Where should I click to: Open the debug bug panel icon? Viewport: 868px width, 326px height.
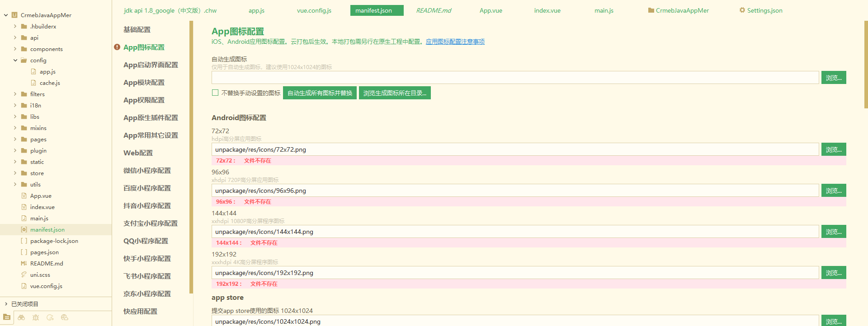(36, 317)
